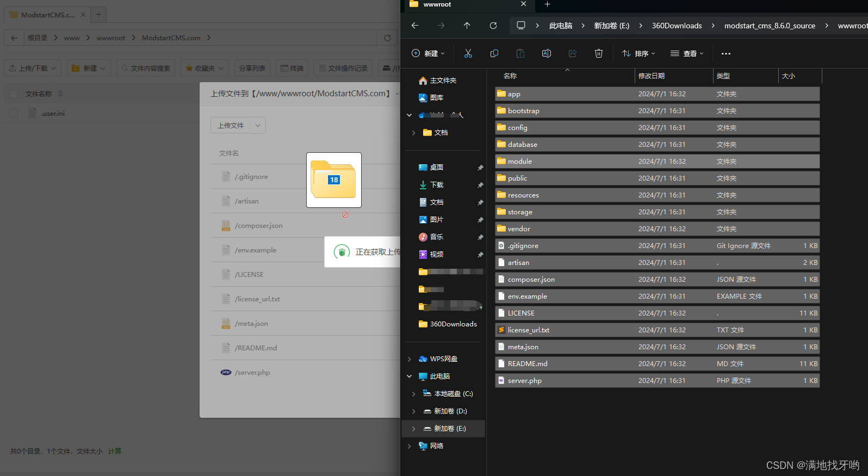The width and height of the screenshot is (868, 476).
Task: Select the storage folder in Explorer
Action: pyautogui.click(x=657, y=212)
